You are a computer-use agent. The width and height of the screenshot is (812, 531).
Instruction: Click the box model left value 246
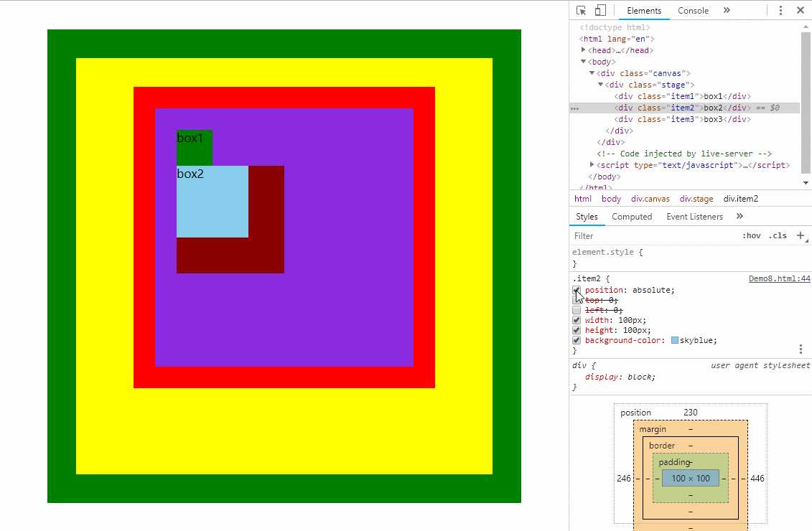[x=623, y=478]
